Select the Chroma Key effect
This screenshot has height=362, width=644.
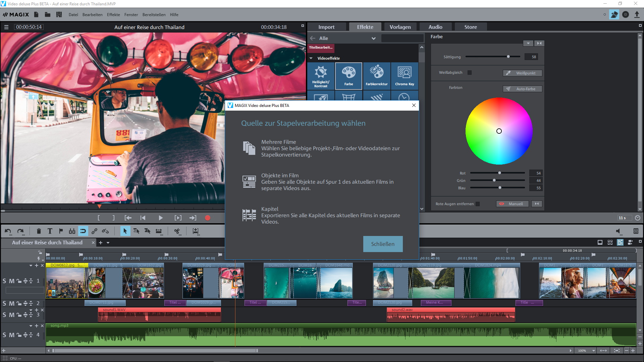pyautogui.click(x=404, y=76)
